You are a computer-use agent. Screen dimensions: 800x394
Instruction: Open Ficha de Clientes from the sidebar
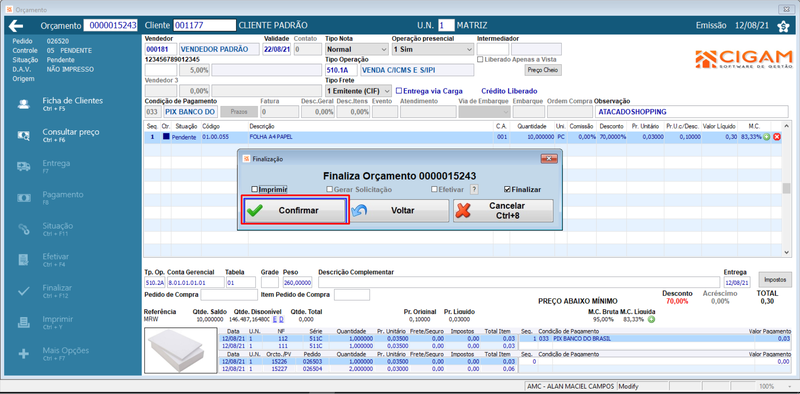click(x=71, y=104)
